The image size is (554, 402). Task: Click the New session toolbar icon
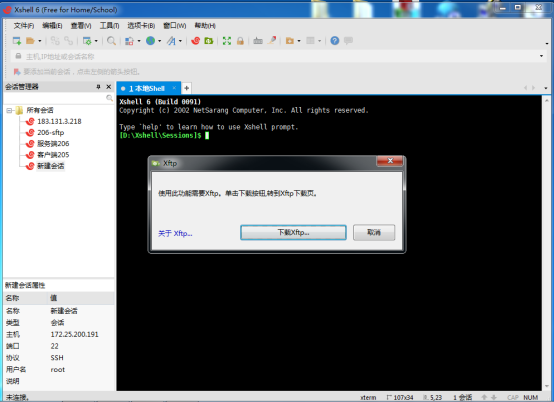pos(17,41)
